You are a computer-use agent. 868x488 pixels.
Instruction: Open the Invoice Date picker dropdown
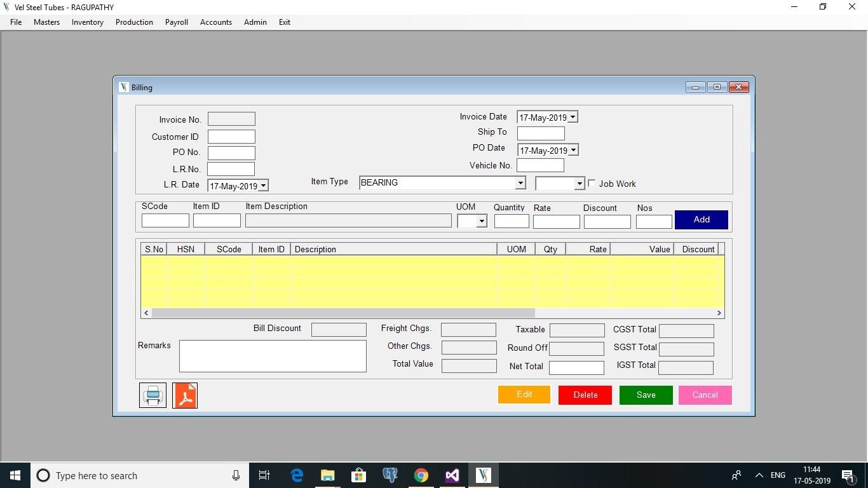tap(573, 118)
